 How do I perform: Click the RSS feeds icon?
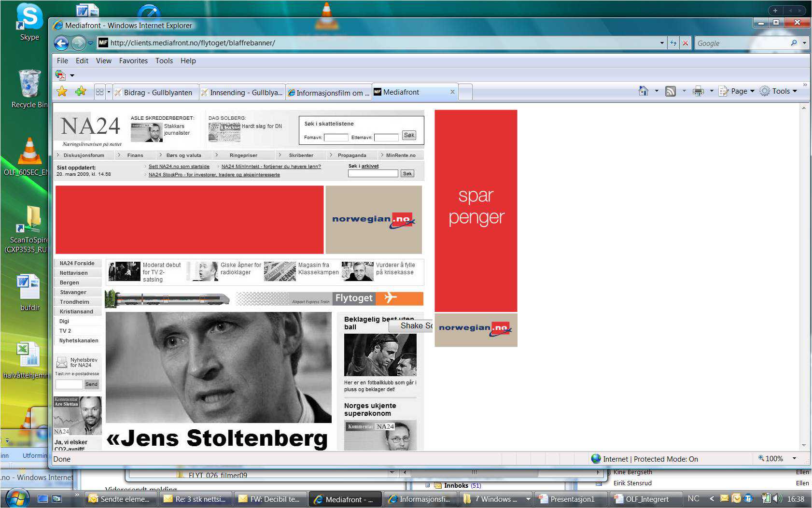click(671, 91)
